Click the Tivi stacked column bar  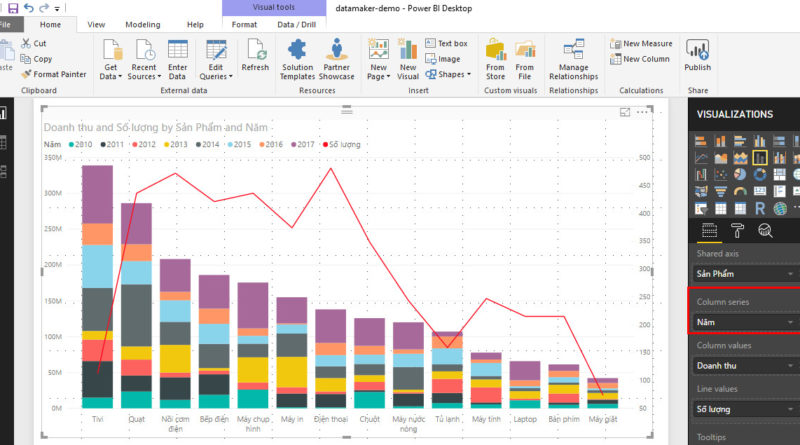[97, 300]
